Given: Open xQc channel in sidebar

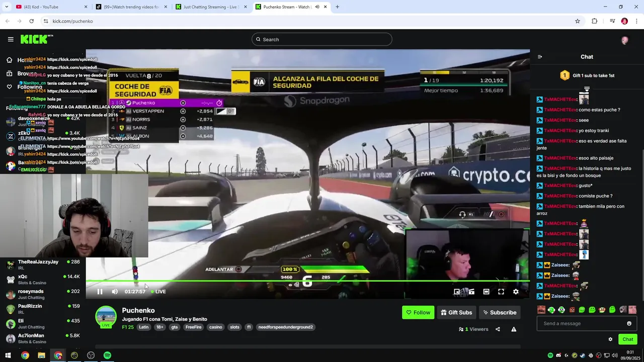Looking at the screenshot, I should pos(43,280).
